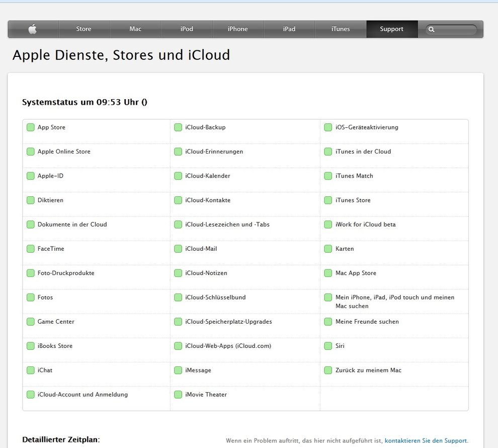Click the green status icon for Apple Online Store
This screenshot has width=498, height=448.
[x=31, y=152]
